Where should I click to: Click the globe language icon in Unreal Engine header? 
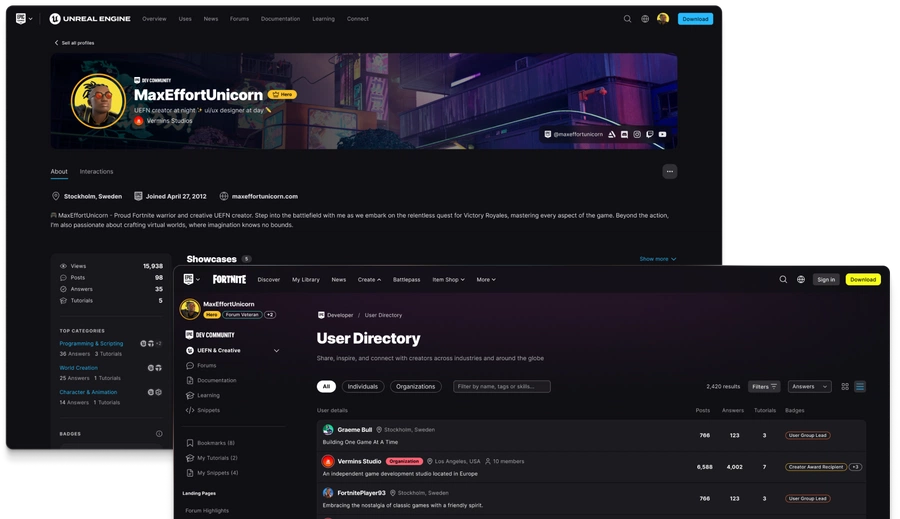pos(645,19)
